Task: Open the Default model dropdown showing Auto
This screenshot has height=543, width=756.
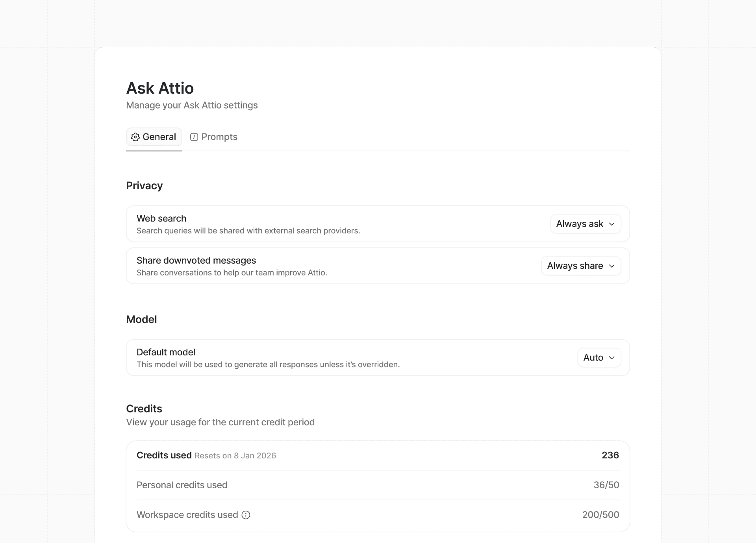Action: [599, 357]
